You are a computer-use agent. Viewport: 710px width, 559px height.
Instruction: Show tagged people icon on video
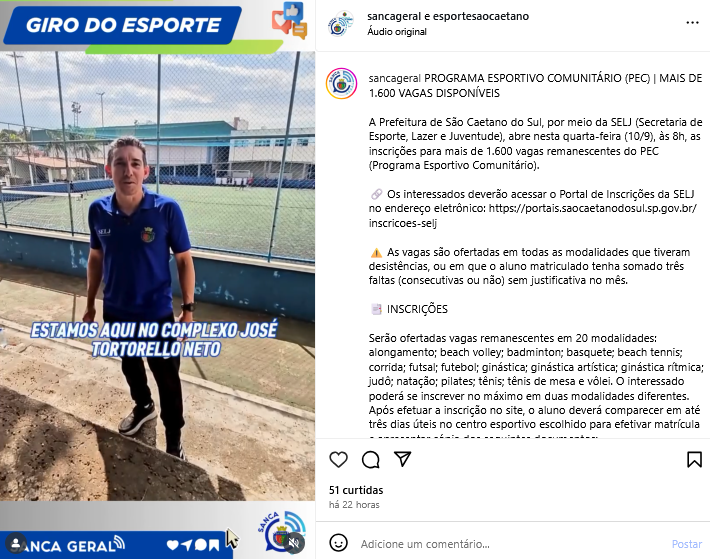16,543
